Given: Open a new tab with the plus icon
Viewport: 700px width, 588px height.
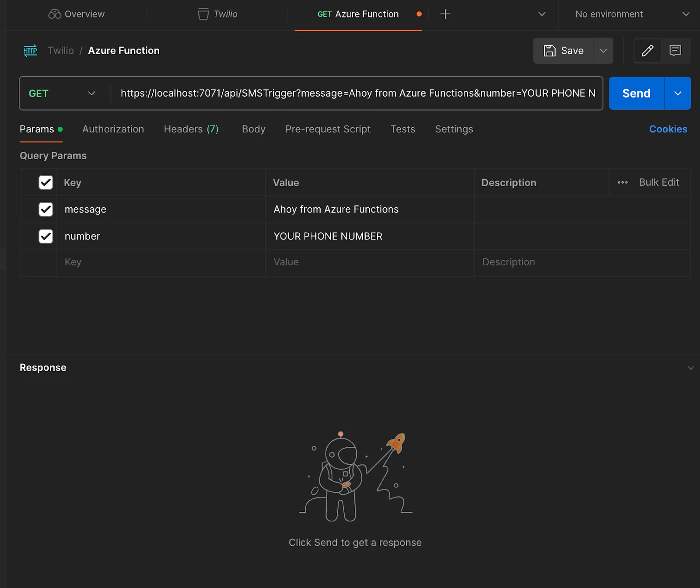Looking at the screenshot, I should (x=445, y=14).
